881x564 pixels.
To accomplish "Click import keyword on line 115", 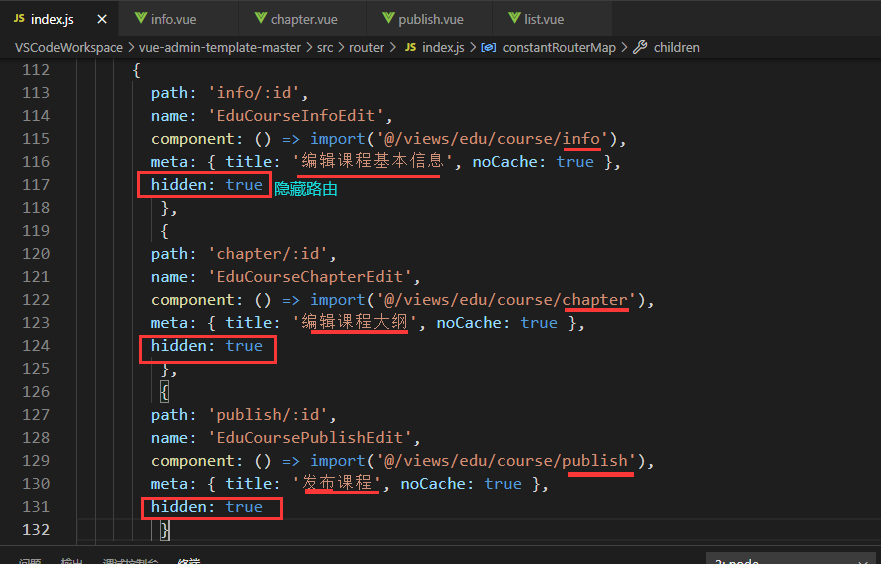I will [338, 139].
